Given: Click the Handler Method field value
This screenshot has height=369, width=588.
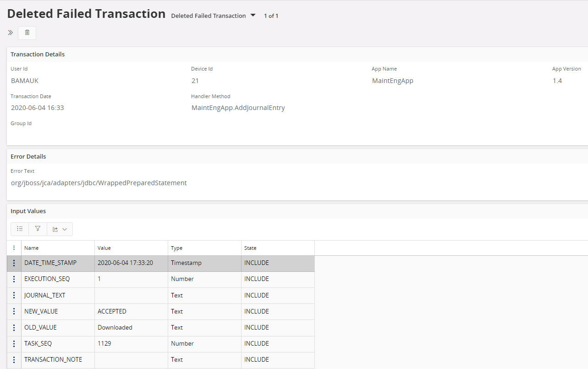Looking at the screenshot, I should [238, 108].
